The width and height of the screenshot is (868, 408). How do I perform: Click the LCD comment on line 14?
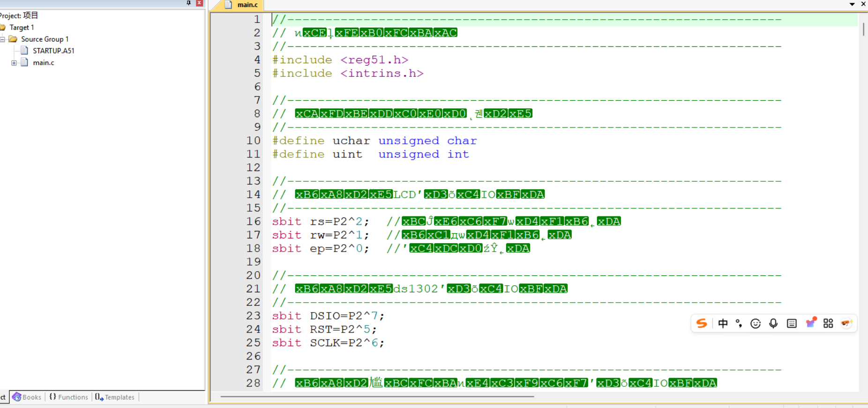(408, 194)
